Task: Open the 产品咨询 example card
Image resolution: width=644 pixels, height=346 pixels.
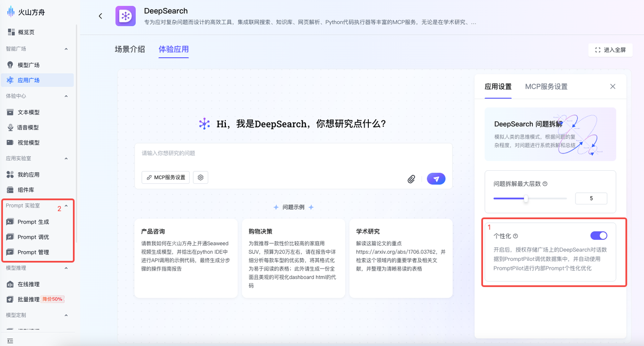Action: (186, 258)
